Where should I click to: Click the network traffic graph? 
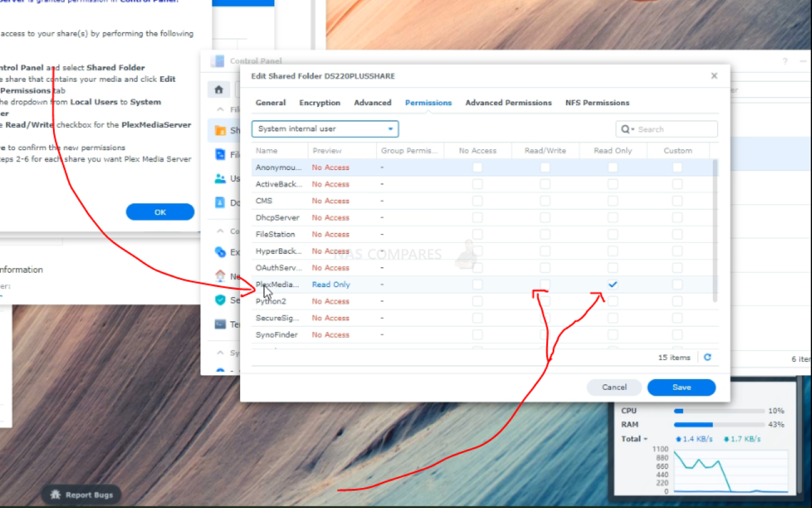click(731, 470)
